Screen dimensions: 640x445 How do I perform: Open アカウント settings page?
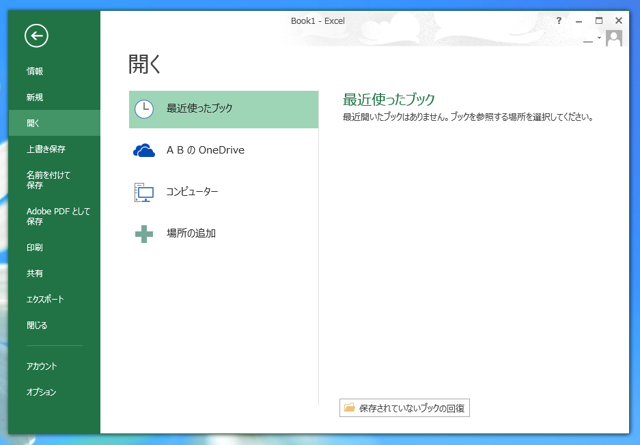click(x=54, y=366)
